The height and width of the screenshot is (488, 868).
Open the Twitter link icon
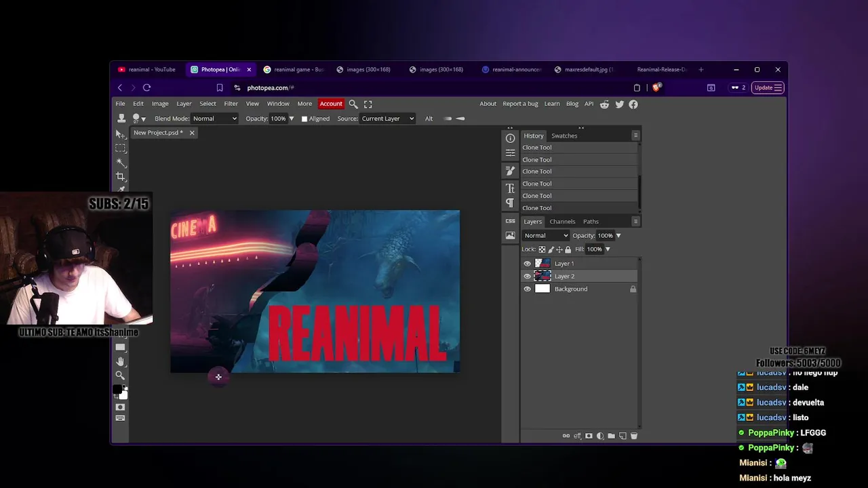619,104
